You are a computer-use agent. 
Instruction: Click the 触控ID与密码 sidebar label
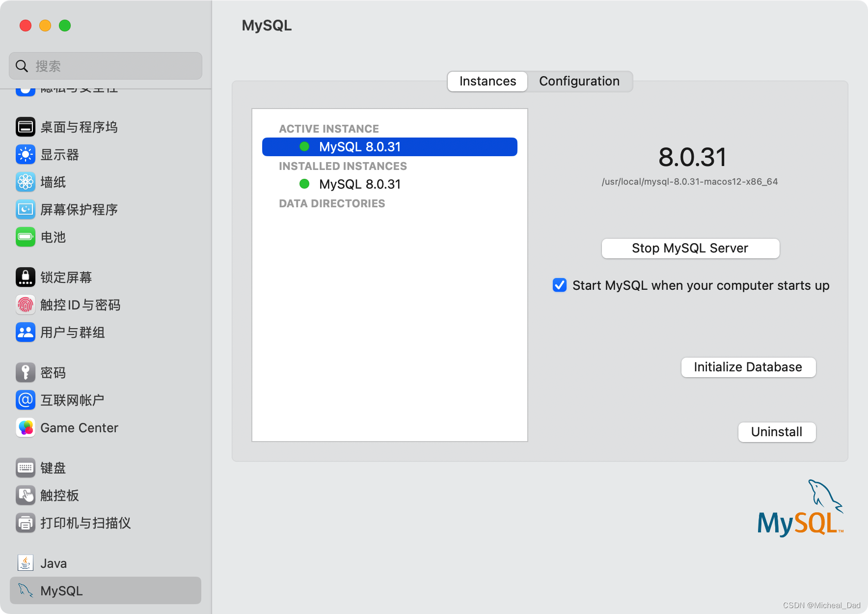(x=81, y=305)
